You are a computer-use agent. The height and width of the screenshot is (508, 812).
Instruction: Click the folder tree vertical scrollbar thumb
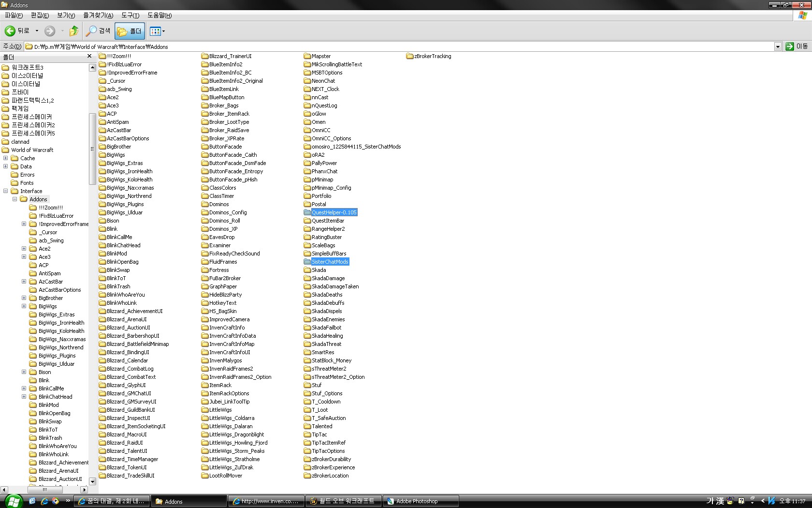tap(92, 149)
